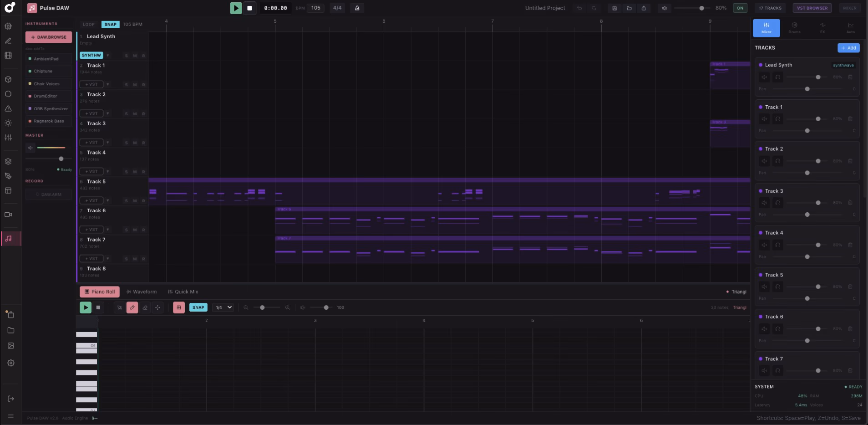Expand the Lead Synth SYNTHW instrument arrow
The width and height of the screenshot is (868, 425).
pos(108,56)
